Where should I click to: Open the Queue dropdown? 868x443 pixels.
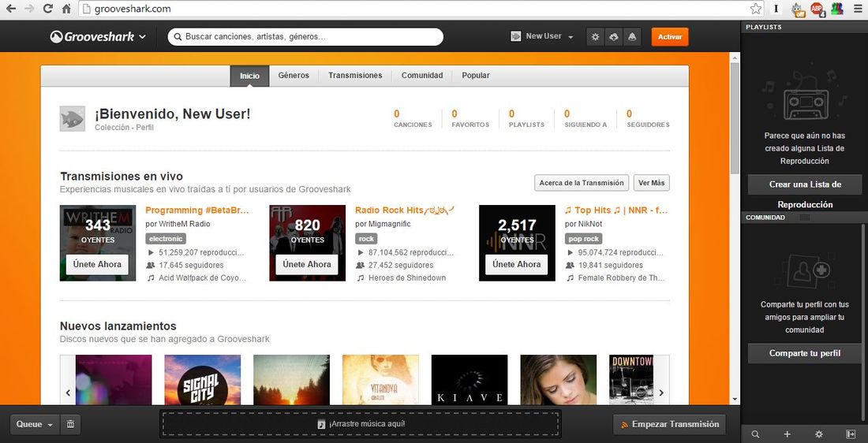[35, 424]
